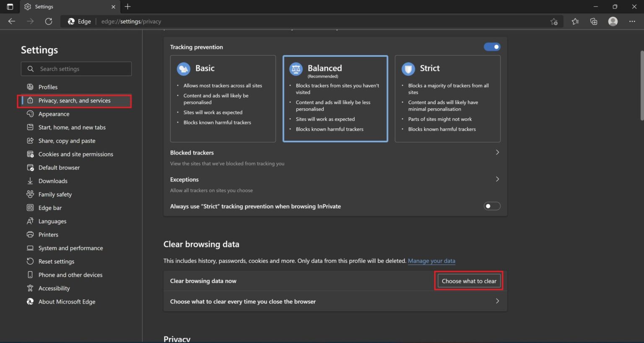The height and width of the screenshot is (343, 644).
Task: Expand the Exceptions section
Action: pos(497,179)
